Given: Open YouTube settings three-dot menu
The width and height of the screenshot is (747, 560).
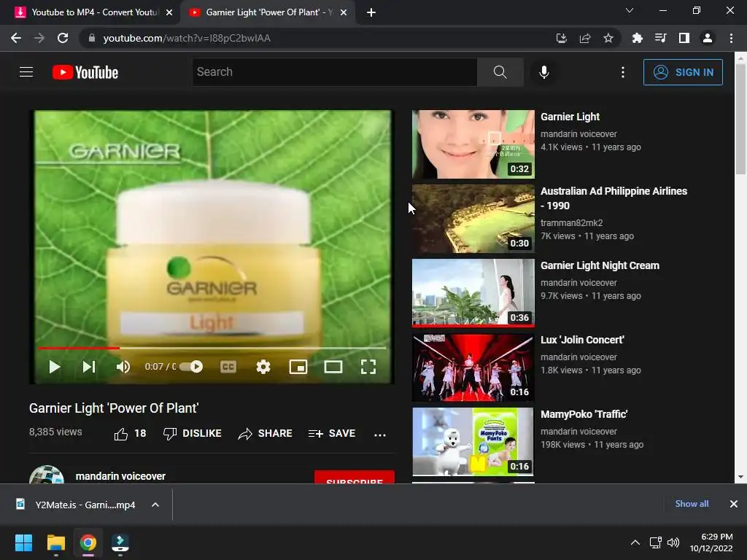Looking at the screenshot, I should click(623, 72).
